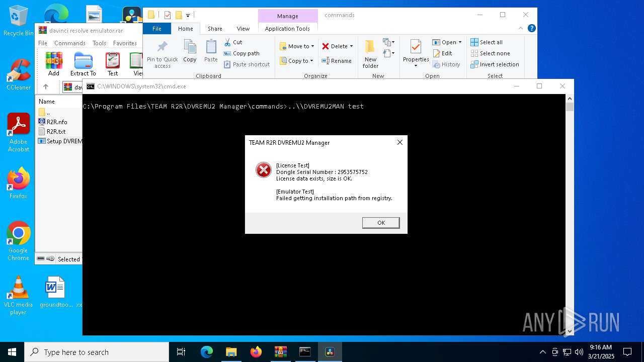Click Select none in ribbon
This screenshot has width=644, height=362.
click(x=490, y=53)
